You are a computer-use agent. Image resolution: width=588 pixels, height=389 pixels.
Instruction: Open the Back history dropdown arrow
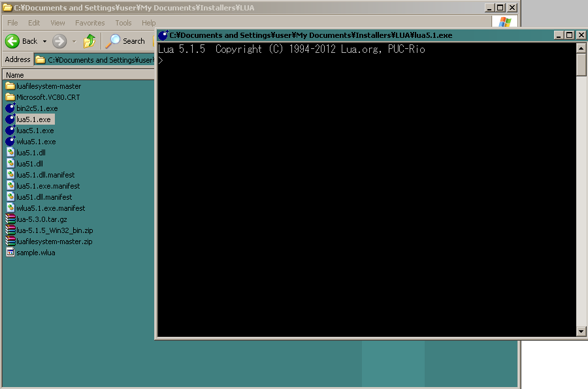(44, 41)
